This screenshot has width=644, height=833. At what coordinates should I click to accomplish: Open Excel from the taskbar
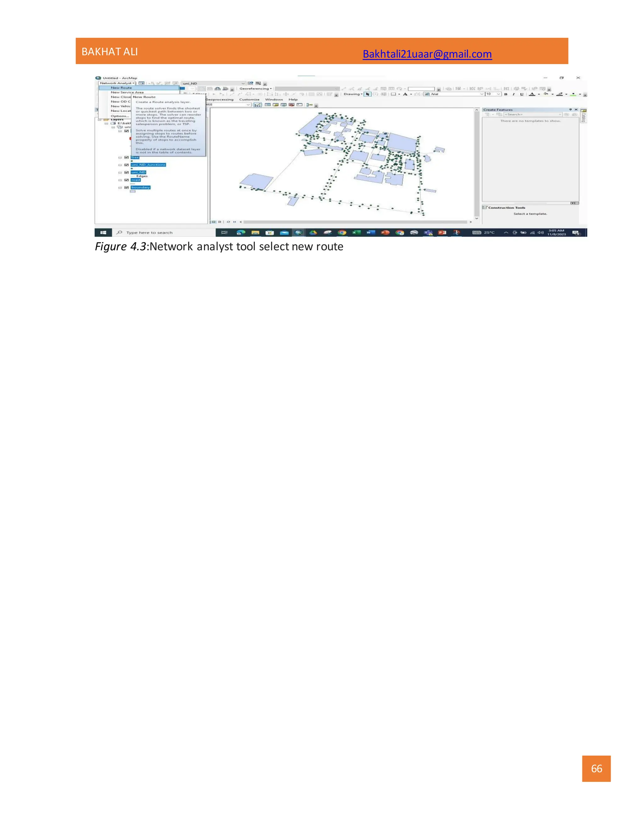pos(356,233)
